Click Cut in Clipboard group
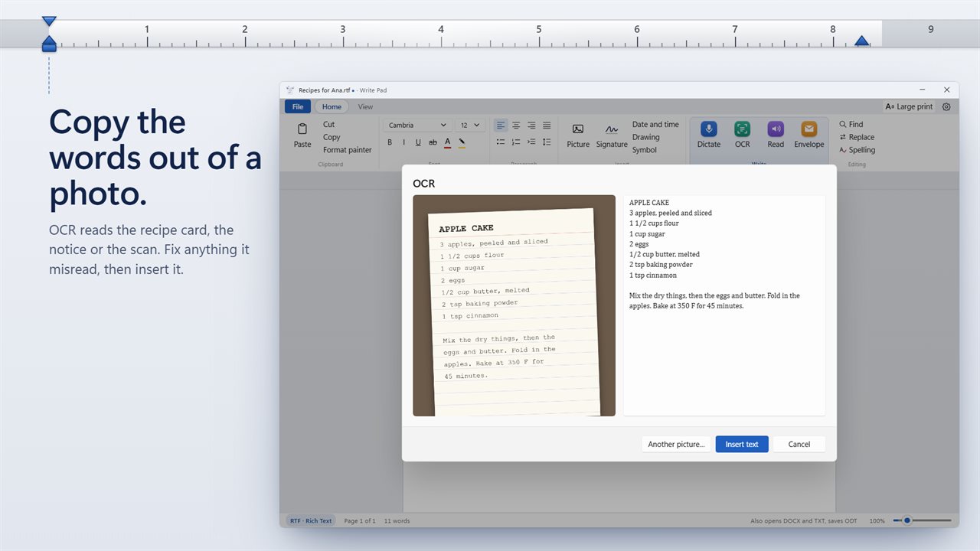Viewport: 980px width, 551px height. pyautogui.click(x=328, y=124)
